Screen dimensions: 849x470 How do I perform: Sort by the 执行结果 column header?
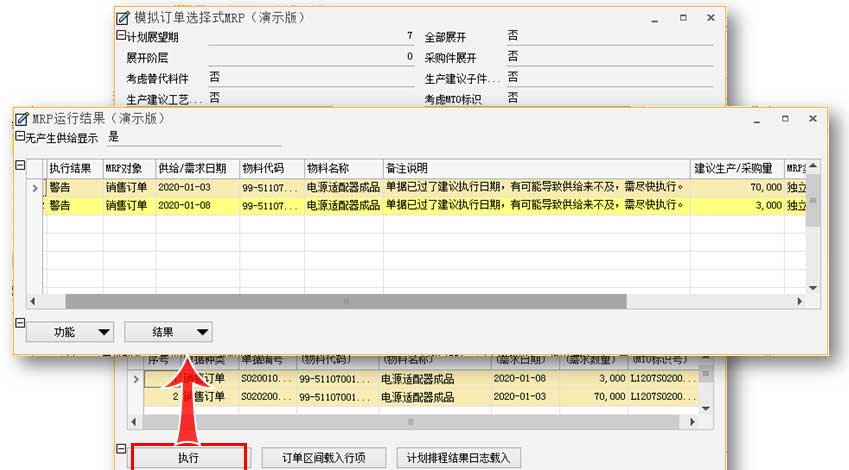click(x=72, y=167)
